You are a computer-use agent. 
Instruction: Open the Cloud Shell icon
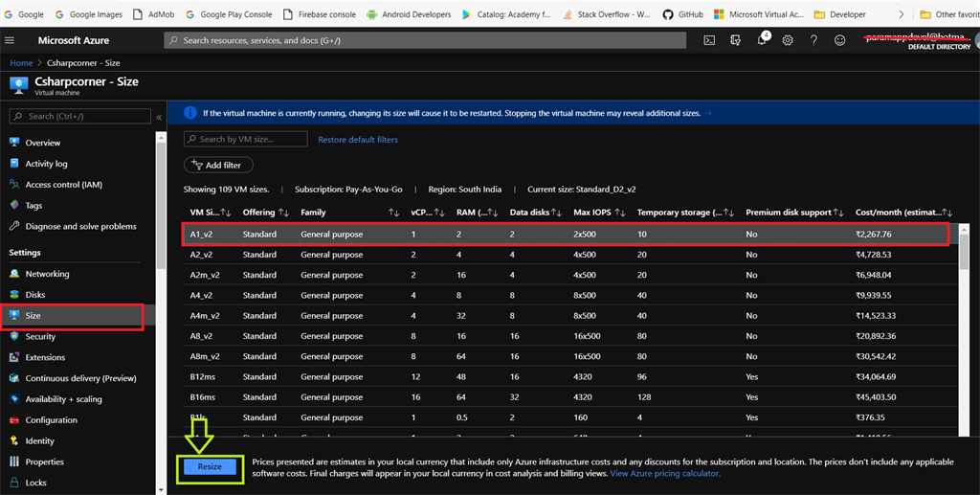pyautogui.click(x=709, y=40)
